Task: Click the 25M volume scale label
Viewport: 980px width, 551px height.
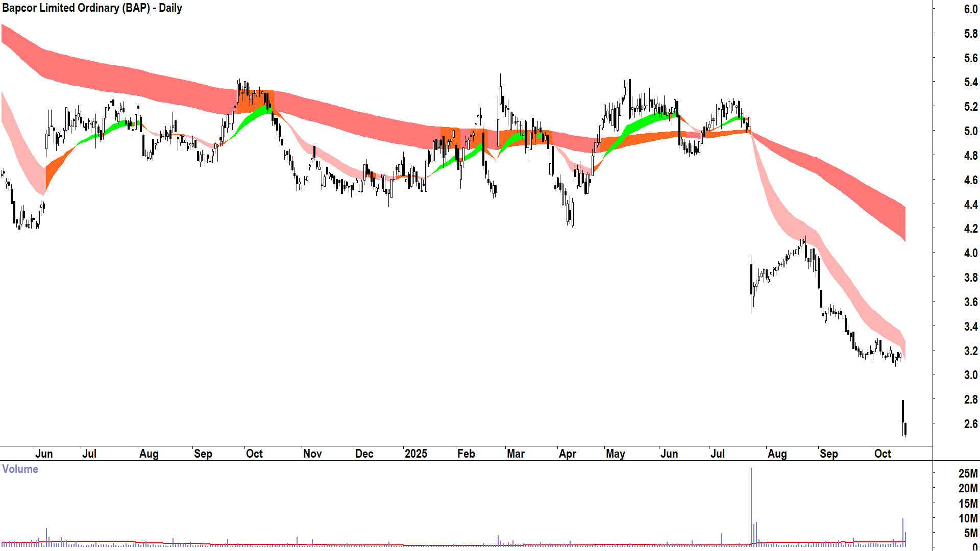Action: tap(968, 473)
